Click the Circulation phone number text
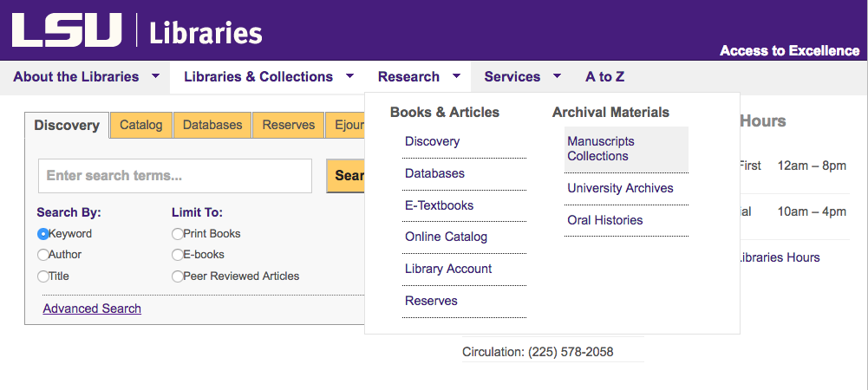This screenshot has width=868, height=390. (538, 353)
